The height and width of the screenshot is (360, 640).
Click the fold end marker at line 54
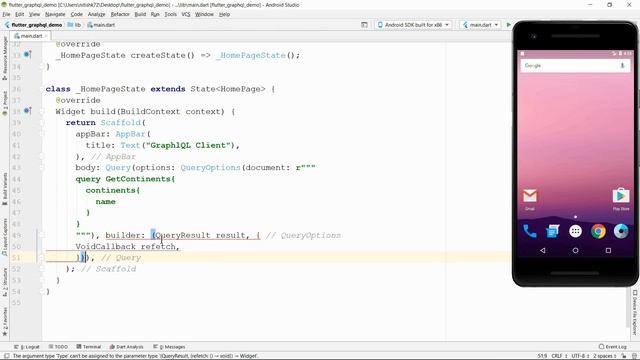pyautogui.click(x=42, y=291)
